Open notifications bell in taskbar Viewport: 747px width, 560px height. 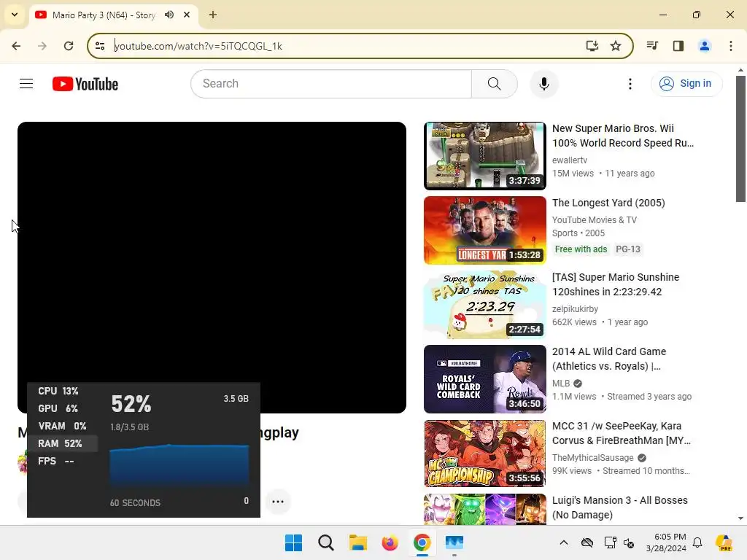point(697,542)
